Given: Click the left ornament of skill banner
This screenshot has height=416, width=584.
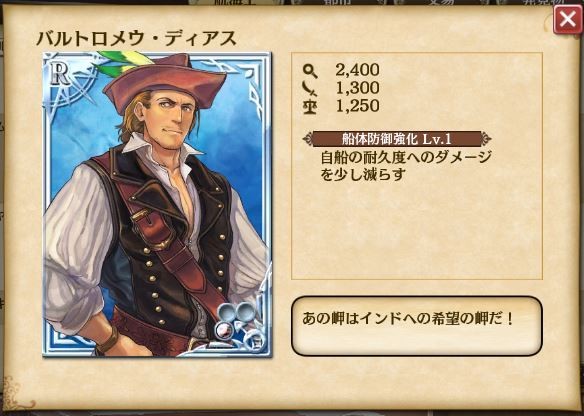Looking at the screenshot, I should click(x=308, y=139).
